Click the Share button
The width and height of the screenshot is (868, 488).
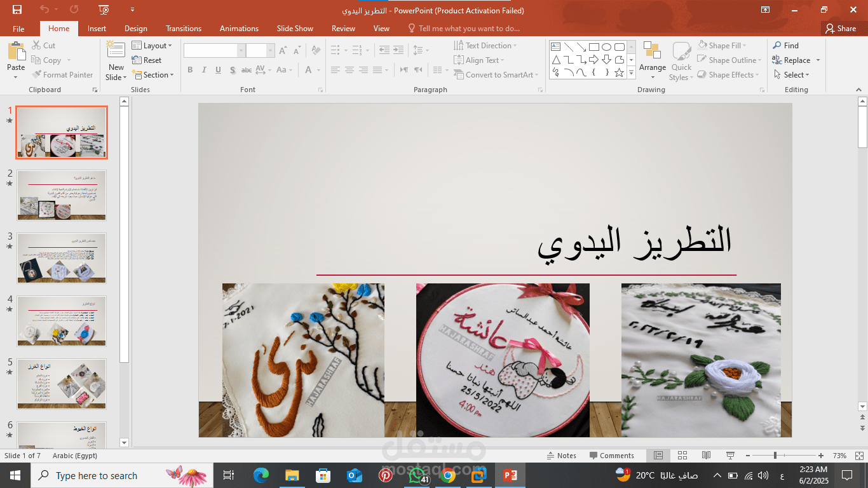[x=841, y=29]
